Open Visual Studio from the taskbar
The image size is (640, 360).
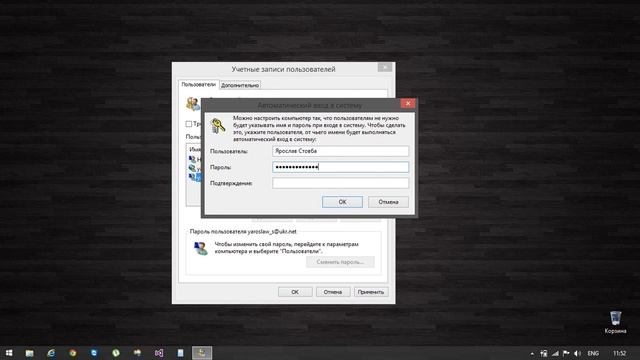tap(159, 353)
